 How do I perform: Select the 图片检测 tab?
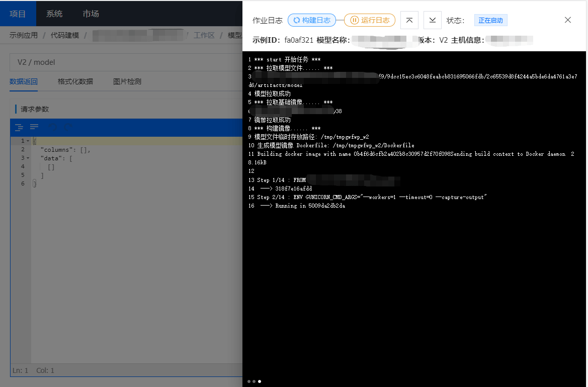[127, 81]
